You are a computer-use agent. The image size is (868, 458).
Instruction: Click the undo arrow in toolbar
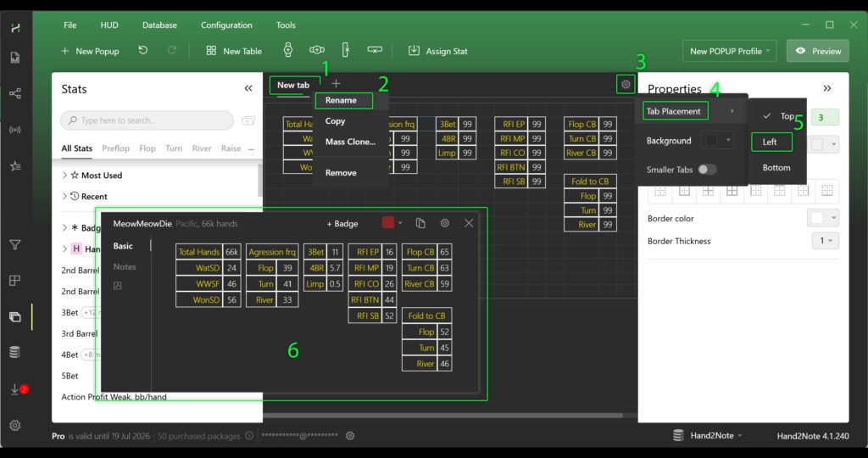pyautogui.click(x=143, y=51)
